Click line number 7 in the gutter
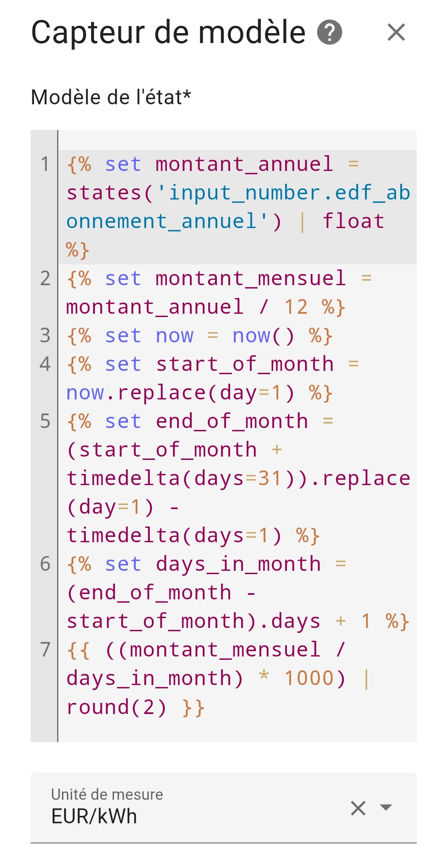 (45, 649)
